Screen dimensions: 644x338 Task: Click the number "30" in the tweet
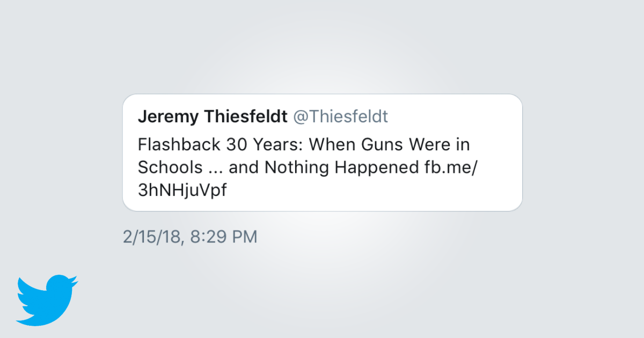tap(238, 144)
